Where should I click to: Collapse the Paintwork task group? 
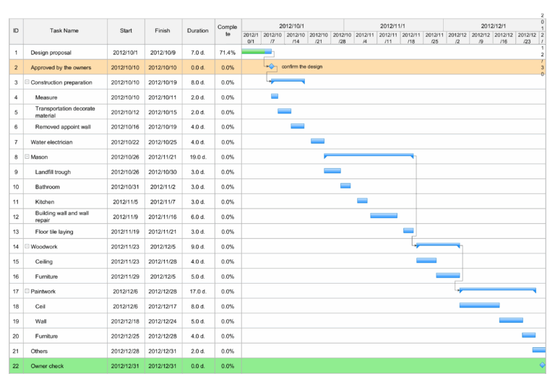27,292
